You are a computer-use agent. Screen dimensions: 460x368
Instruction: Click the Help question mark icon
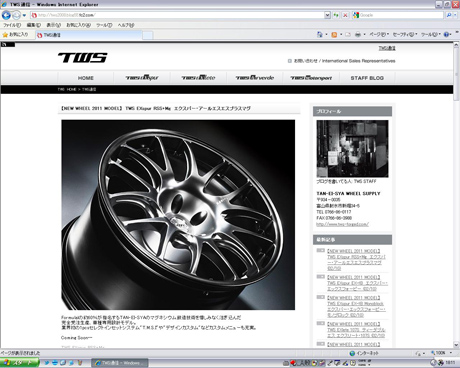tap(446, 34)
